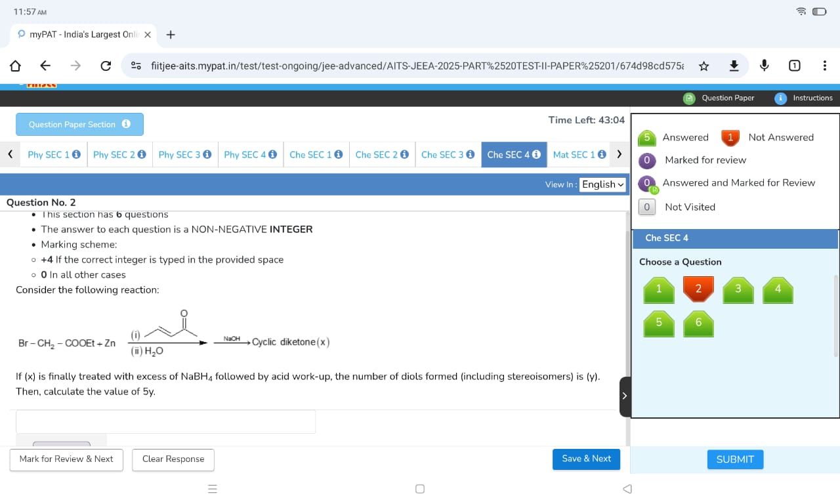
Task: Click the Clear Response button
Action: click(173, 459)
